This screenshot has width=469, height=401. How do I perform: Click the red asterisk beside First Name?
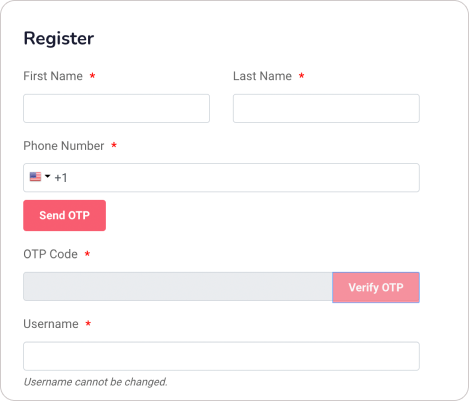point(92,76)
